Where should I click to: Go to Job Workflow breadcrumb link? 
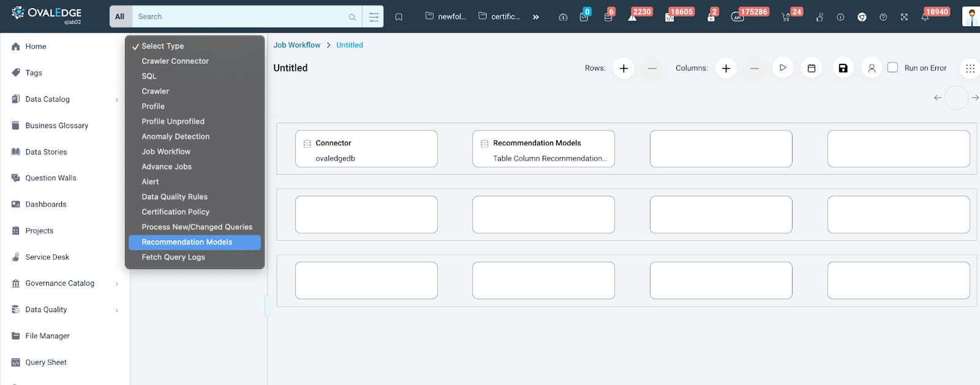click(296, 45)
